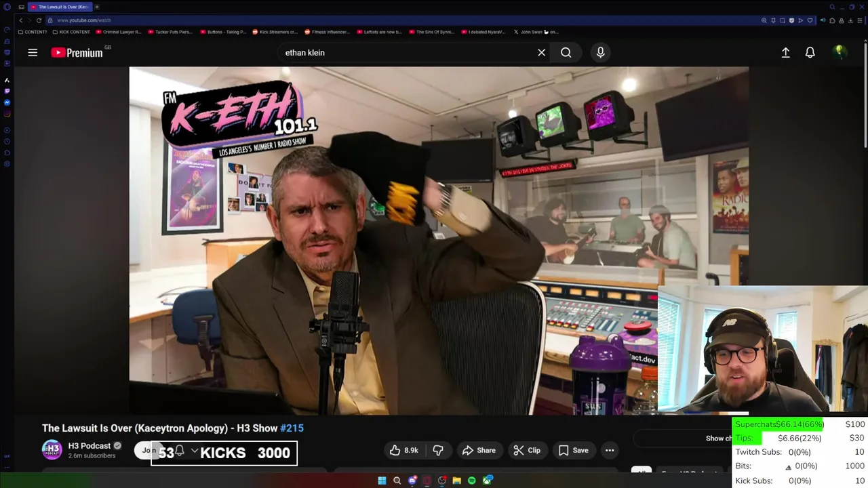The height and width of the screenshot is (488, 868).
Task: Open the #215 hashtag link
Action: click(292, 428)
